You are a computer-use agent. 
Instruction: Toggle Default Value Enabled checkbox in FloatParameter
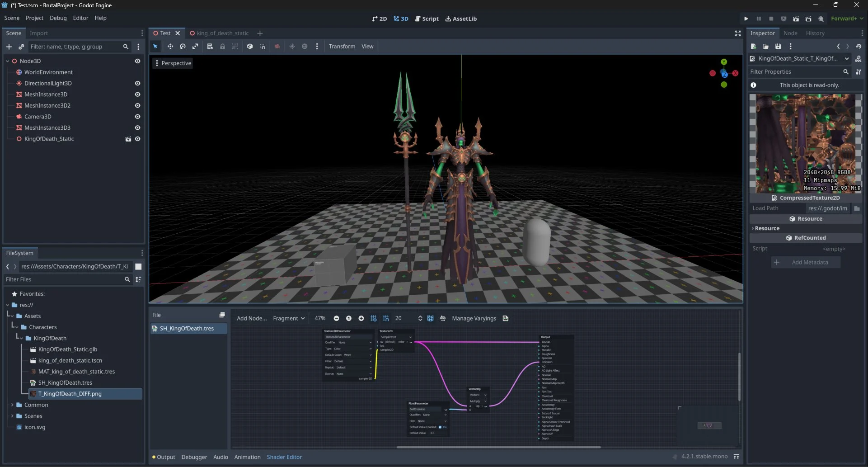tap(440, 427)
